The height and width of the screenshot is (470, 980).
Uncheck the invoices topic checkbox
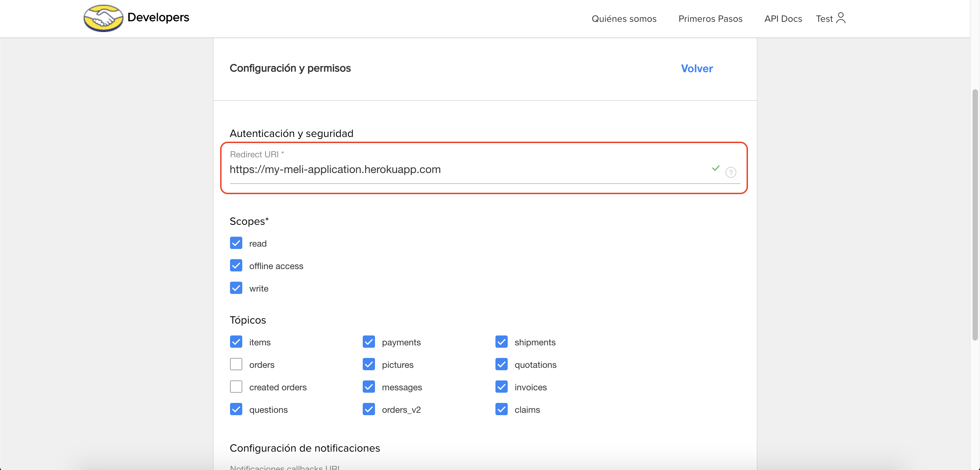(502, 387)
